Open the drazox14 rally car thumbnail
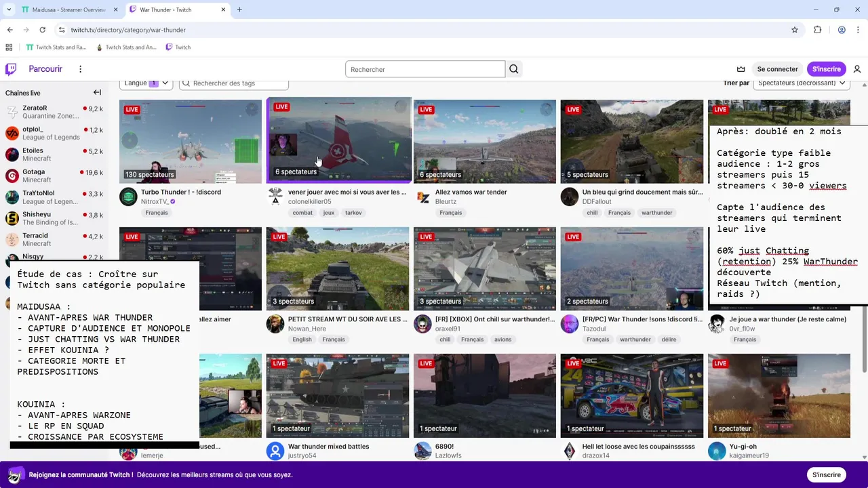The width and height of the screenshot is (868, 488). pyautogui.click(x=632, y=396)
